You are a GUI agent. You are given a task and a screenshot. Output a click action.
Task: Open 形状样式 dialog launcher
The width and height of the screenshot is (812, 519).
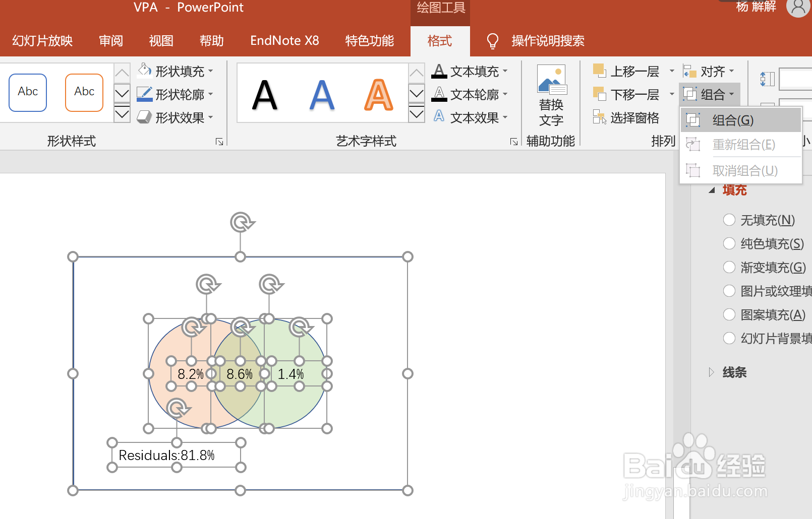219,142
